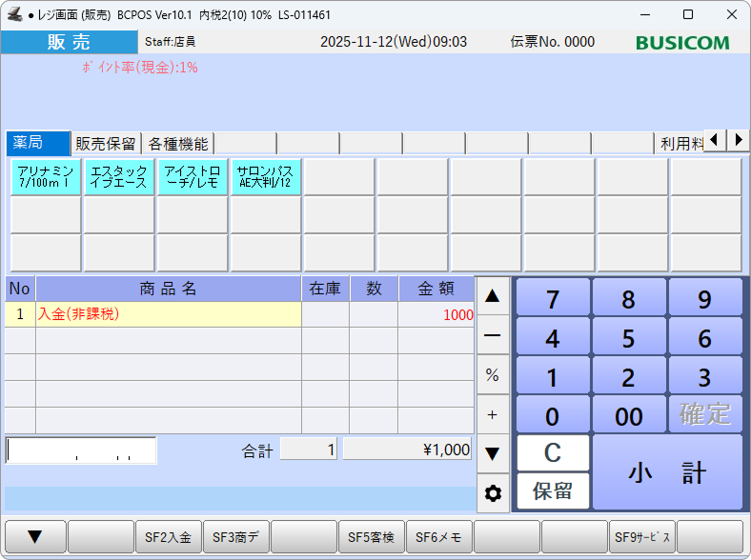Open the 各種機能 tab

(177, 144)
